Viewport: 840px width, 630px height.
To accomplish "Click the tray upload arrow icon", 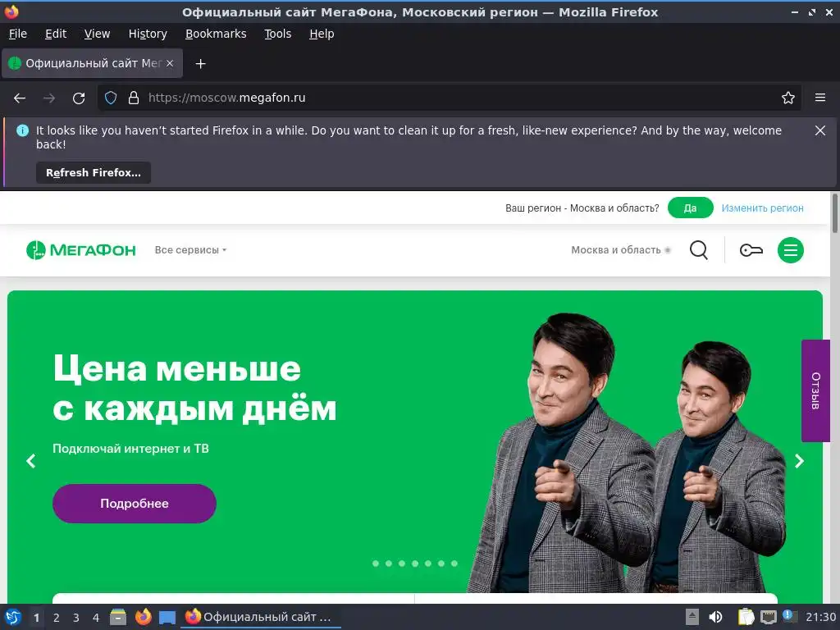I will coord(692,617).
